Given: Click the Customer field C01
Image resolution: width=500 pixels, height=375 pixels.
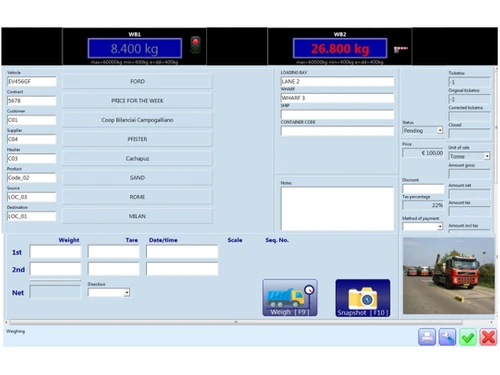Looking at the screenshot, I should (x=32, y=120).
